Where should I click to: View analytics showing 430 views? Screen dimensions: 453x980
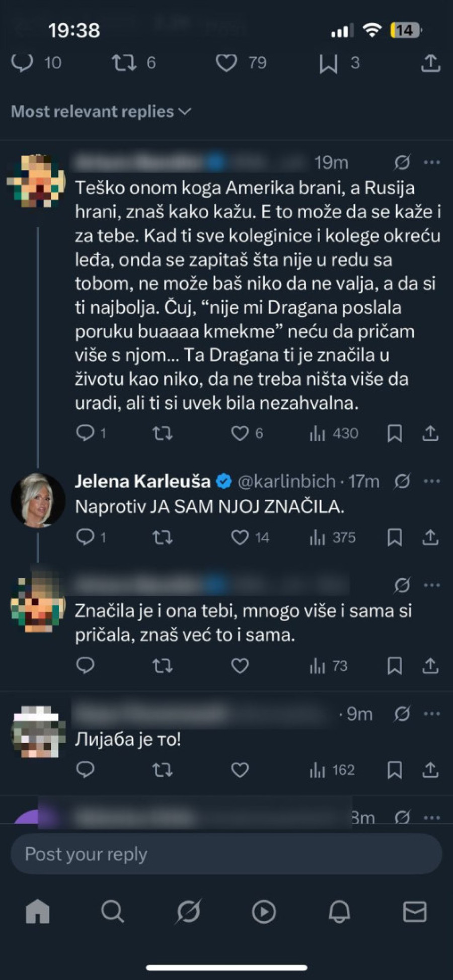[334, 433]
